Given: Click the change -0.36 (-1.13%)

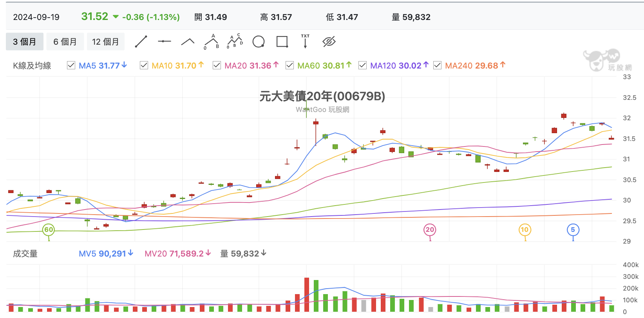Looking at the screenshot, I should coord(151,17).
